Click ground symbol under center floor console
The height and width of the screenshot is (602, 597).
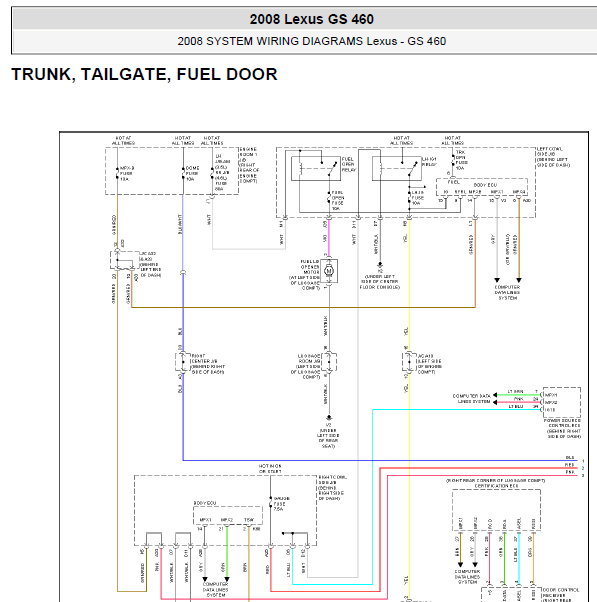[x=380, y=265]
